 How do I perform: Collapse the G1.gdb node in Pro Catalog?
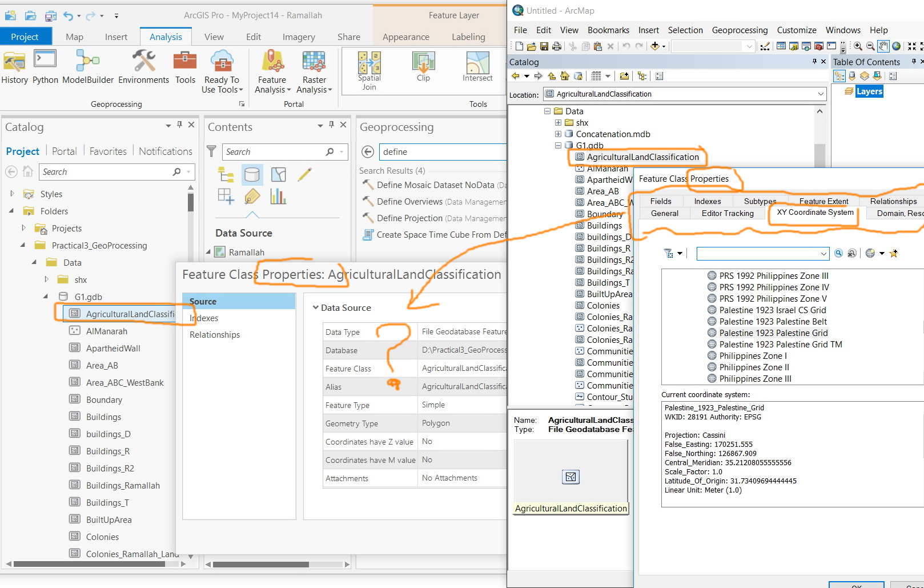pos(46,297)
